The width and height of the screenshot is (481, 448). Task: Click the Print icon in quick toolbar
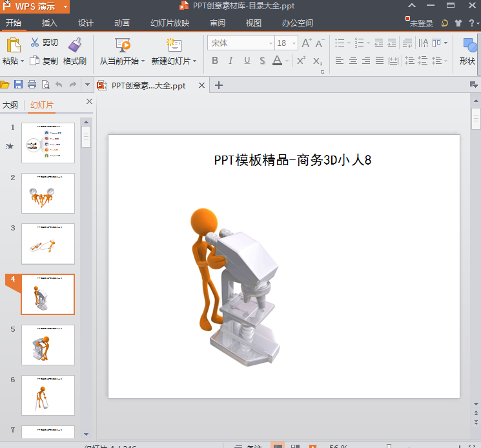click(32, 85)
